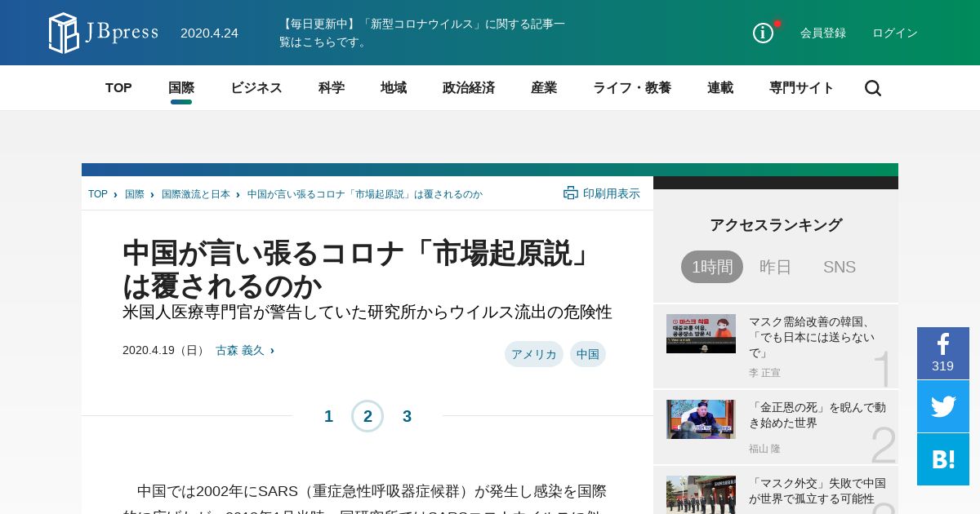This screenshot has width=980, height=514.
Task: Open article 「マスク外交」失敗で中国
Action: [817, 490]
